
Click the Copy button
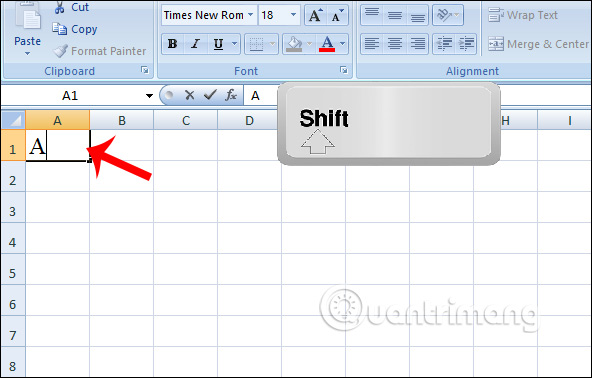point(74,29)
